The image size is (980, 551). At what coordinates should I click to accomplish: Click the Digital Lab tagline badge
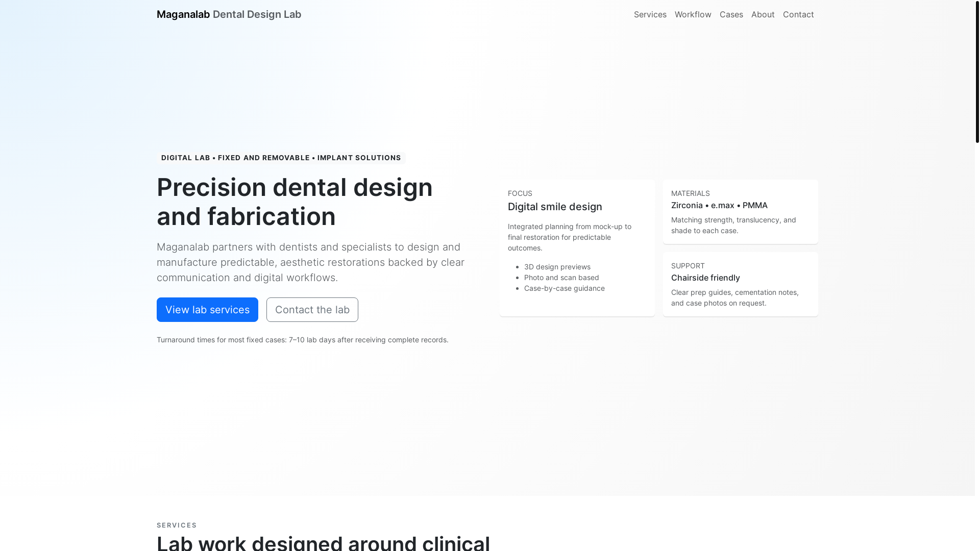click(281, 158)
